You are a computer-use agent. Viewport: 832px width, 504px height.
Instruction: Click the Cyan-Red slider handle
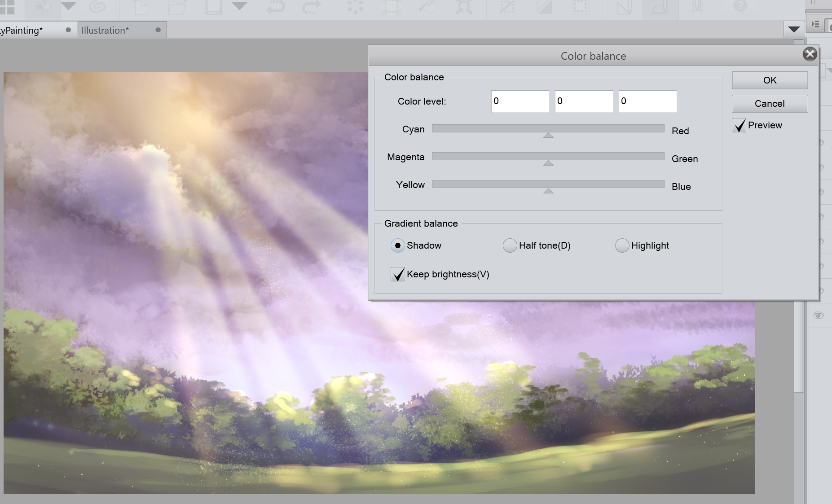[548, 135]
